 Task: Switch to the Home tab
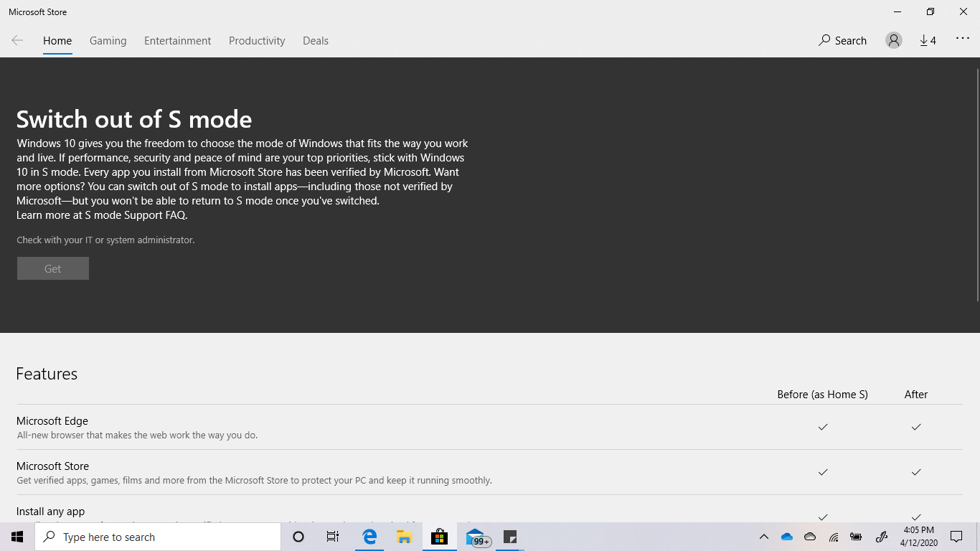click(x=57, y=41)
